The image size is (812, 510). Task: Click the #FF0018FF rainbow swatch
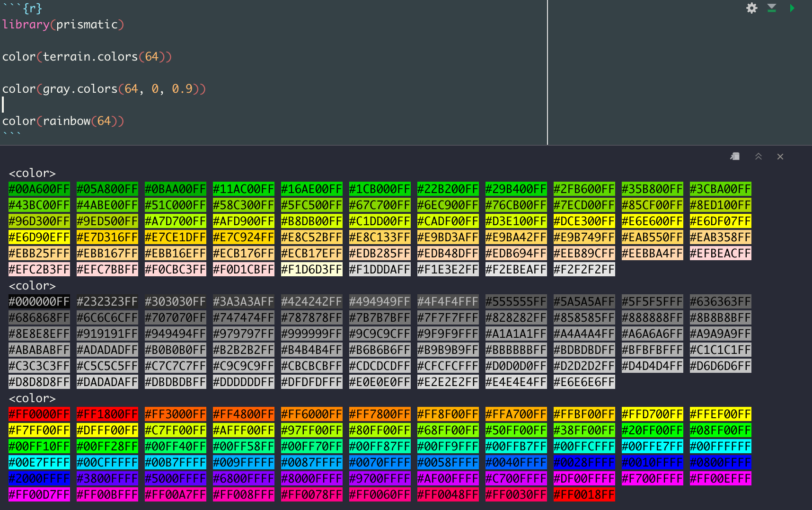pyautogui.click(x=584, y=495)
